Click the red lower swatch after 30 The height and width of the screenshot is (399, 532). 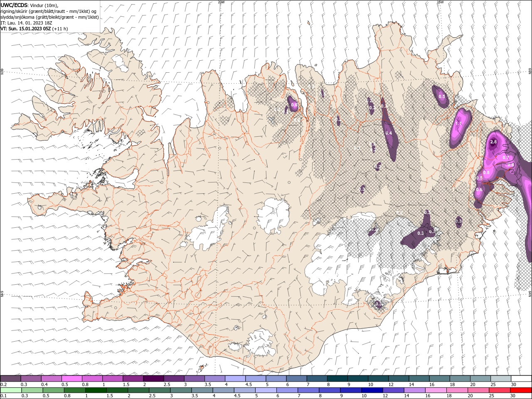point(521,390)
